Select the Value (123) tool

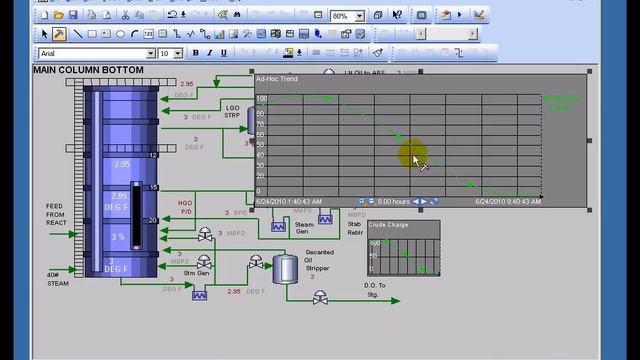point(149,34)
